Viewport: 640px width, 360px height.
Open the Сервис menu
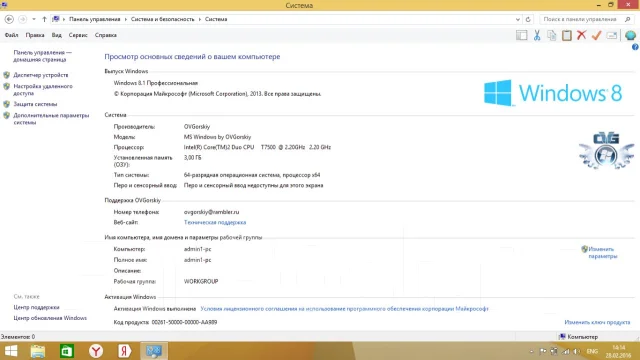78,35
